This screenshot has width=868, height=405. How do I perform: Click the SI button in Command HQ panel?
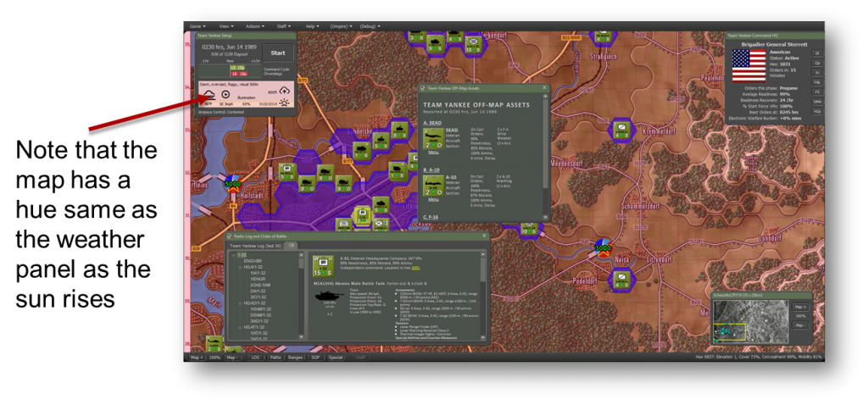[817, 53]
